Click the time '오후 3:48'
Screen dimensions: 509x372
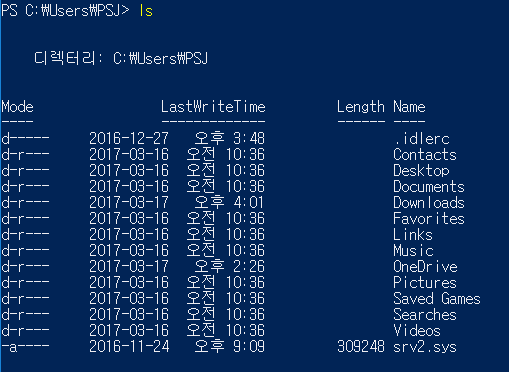(x=230, y=139)
